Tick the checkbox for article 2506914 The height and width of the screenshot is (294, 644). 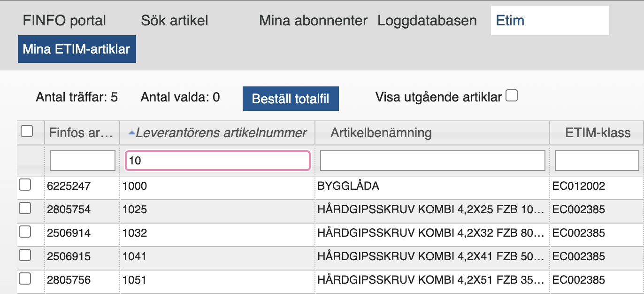pos(25,232)
